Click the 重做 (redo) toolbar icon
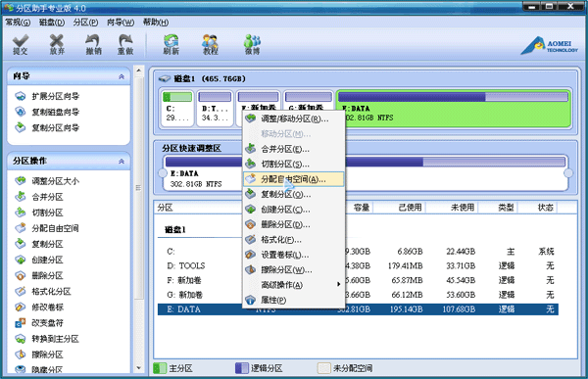588x379 pixels. (125, 45)
